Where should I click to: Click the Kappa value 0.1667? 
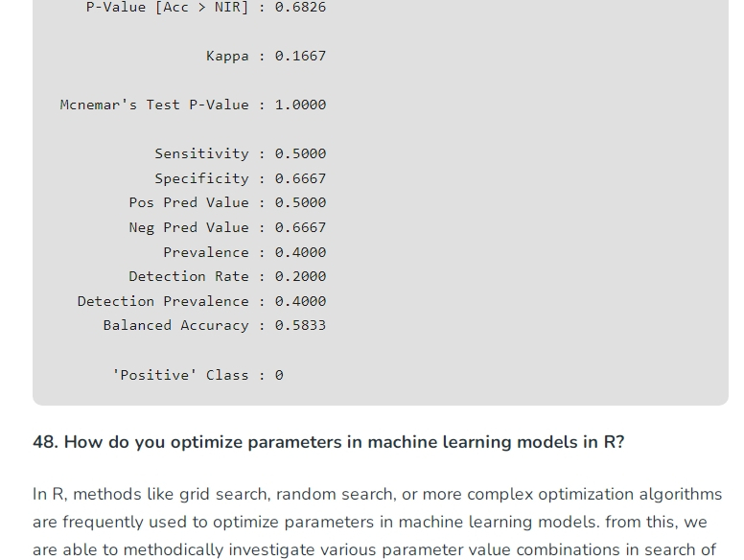click(x=300, y=56)
